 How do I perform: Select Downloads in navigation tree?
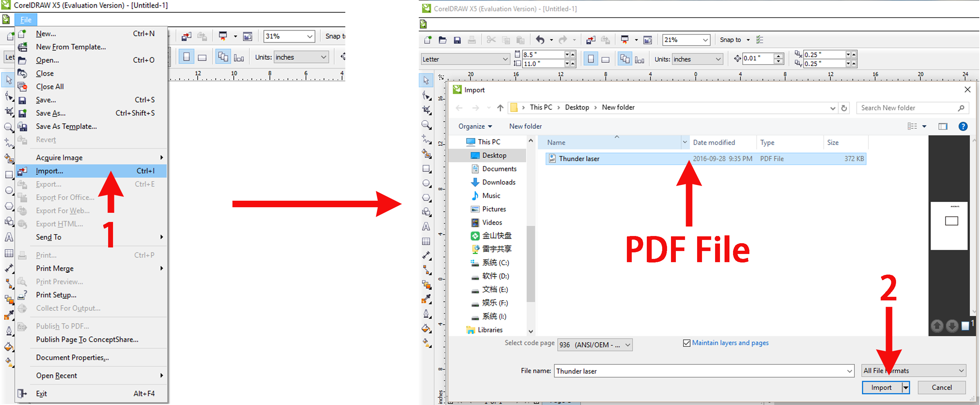498,182
